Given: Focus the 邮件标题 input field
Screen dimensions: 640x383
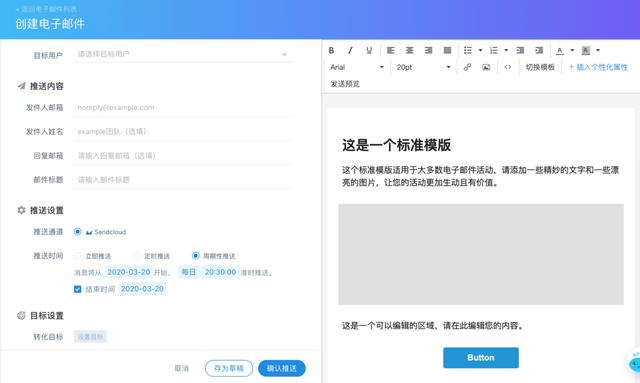Looking at the screenshot, I should (x=183, y=180).
